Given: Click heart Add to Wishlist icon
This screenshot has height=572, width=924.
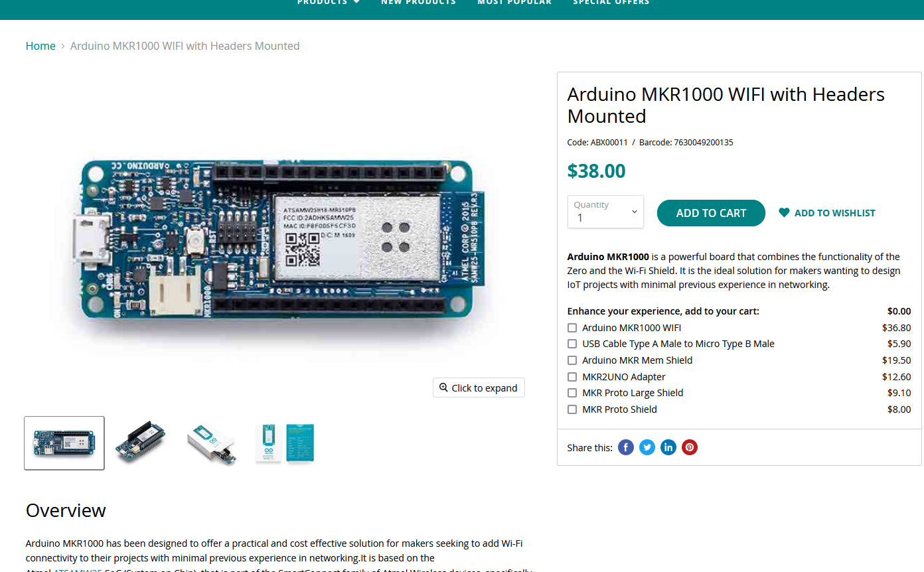Looking at the screenshot, I should click(x=784, y=213).
